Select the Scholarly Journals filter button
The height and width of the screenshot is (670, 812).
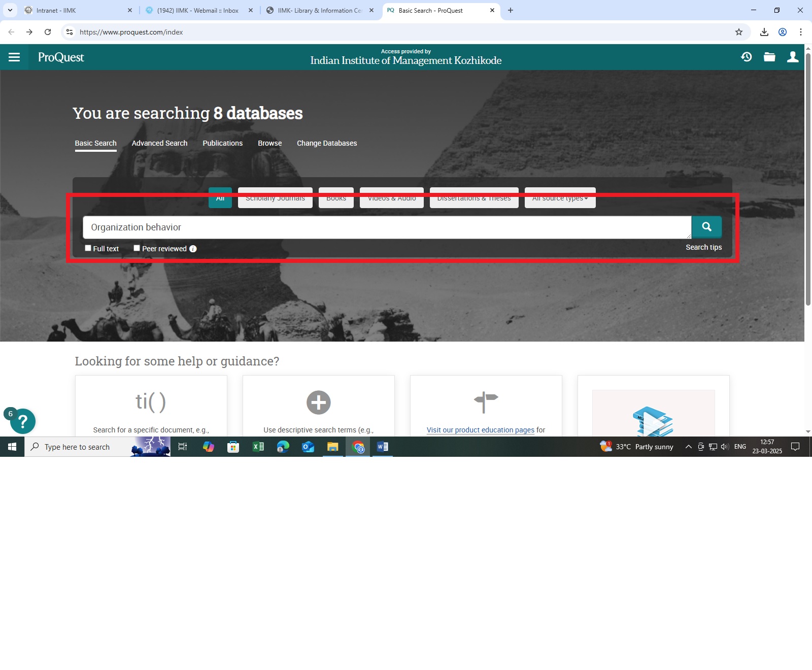pos(275,198)
